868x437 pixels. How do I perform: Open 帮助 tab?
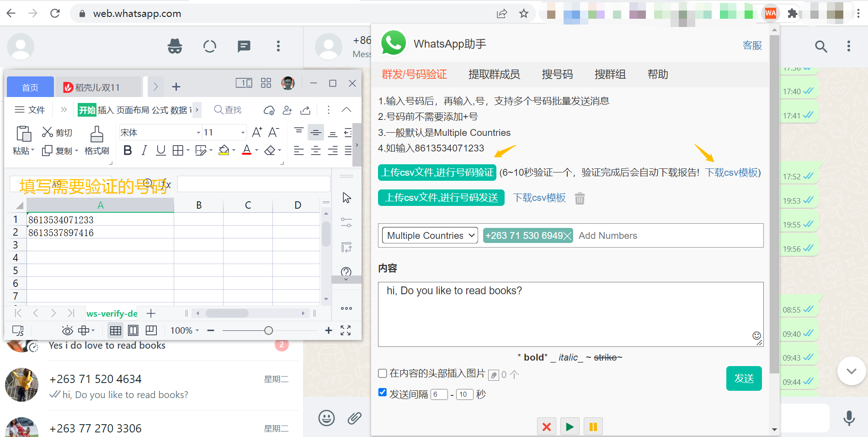658,74
